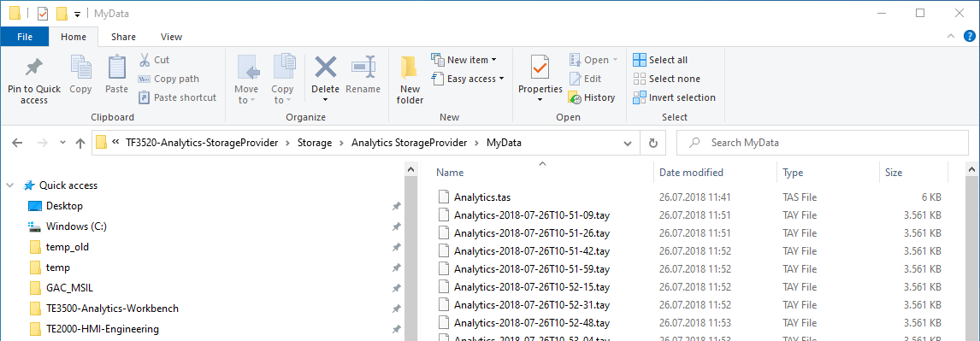The height and width of the screenshot is (341, 980).
Task: Click Analytics StorageProvider breadcrumb
Action: coord(410,143)
